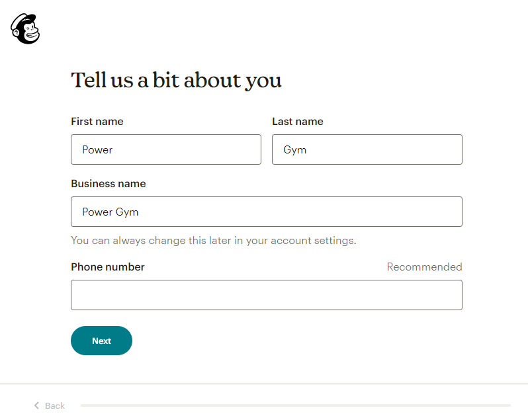Click the 'Last name' field label

(298, 122)
